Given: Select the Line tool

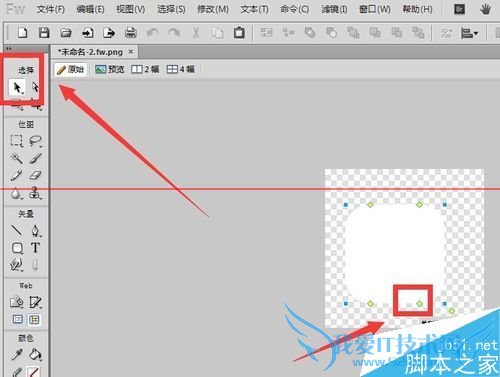Looking at the screenshot, I should click(17, 230).
